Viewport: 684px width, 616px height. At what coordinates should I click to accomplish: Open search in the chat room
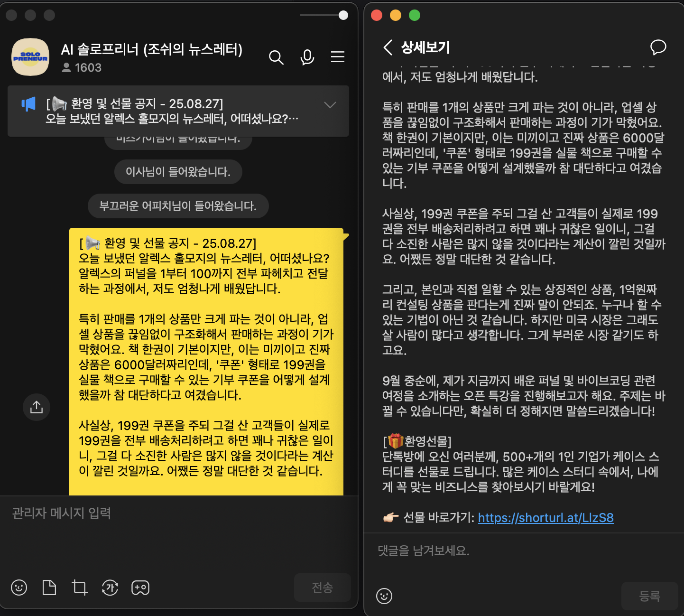click(277, 57)
